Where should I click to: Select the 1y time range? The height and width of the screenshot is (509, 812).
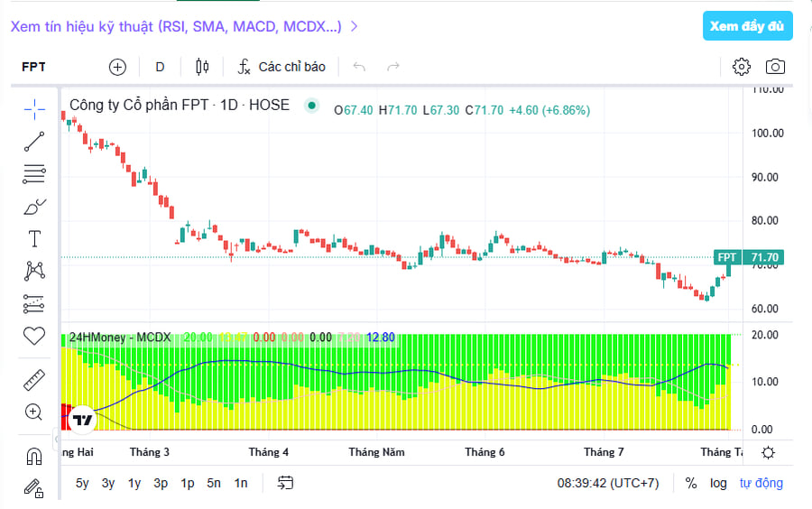coord(134,483)
